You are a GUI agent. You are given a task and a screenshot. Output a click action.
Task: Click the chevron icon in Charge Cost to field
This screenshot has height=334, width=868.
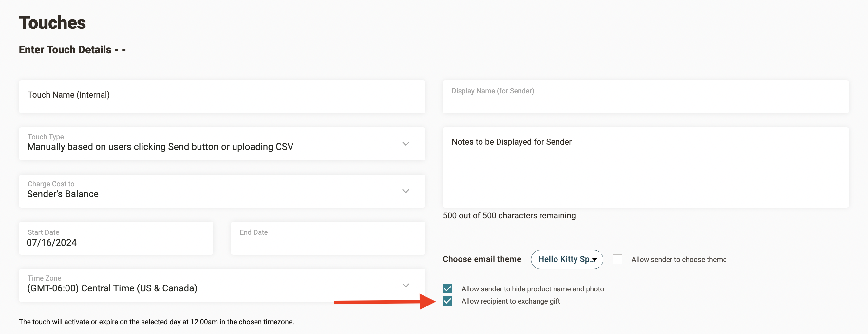pos(406,191)
